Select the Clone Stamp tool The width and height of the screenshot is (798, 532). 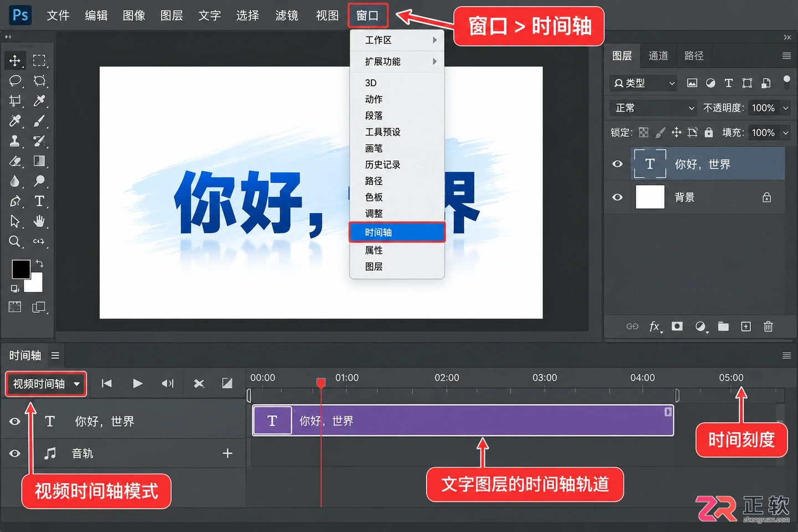(15, 141)
